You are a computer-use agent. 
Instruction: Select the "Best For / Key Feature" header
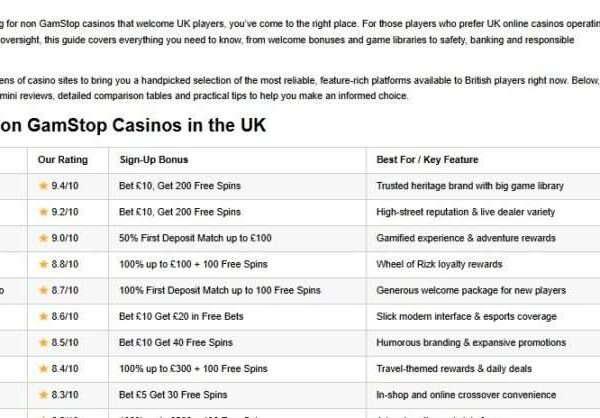[x=427, y=160]
